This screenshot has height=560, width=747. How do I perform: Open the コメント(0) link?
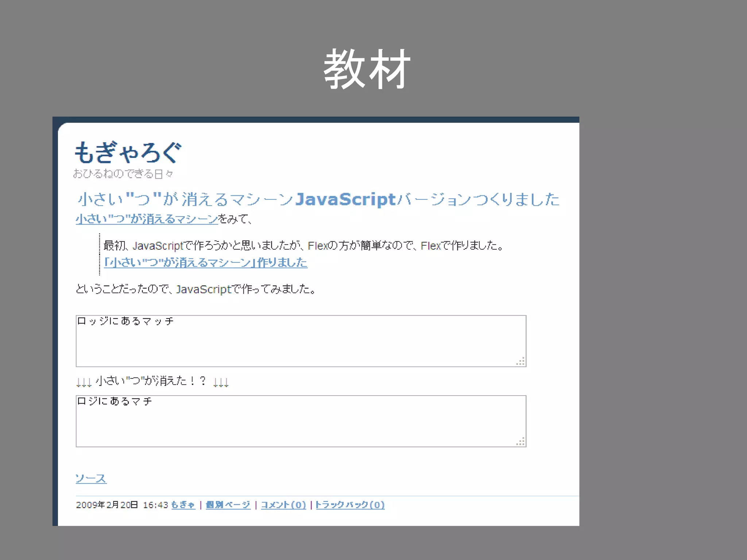[283, 505]
